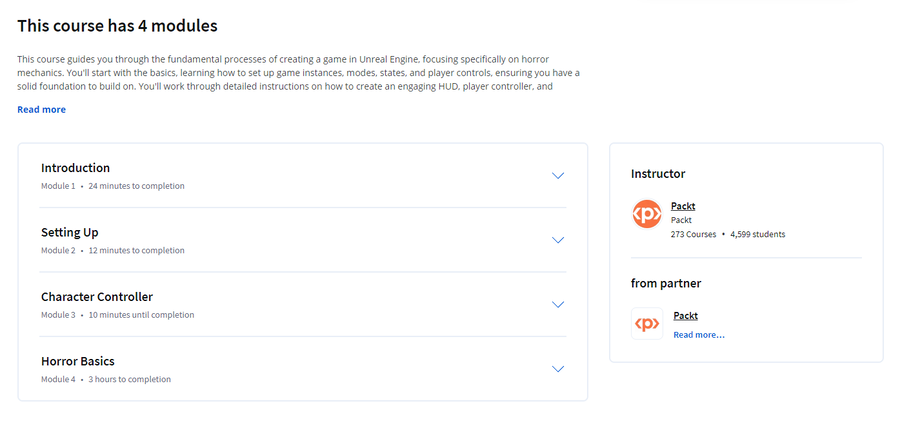Image resolution: width=900 pixels, height=426 pixels.
Task: Click Read more… under from partner
Action: coord(699,335)
